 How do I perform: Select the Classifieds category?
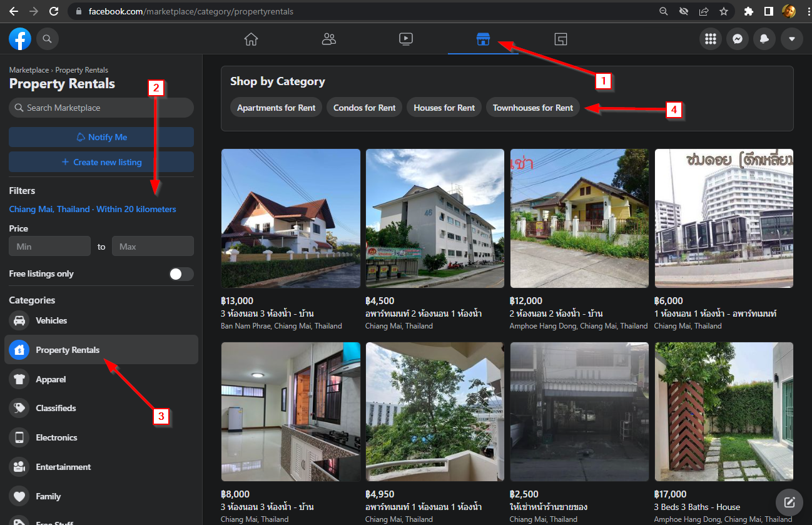pyautogui.click(x=101, y=408)
